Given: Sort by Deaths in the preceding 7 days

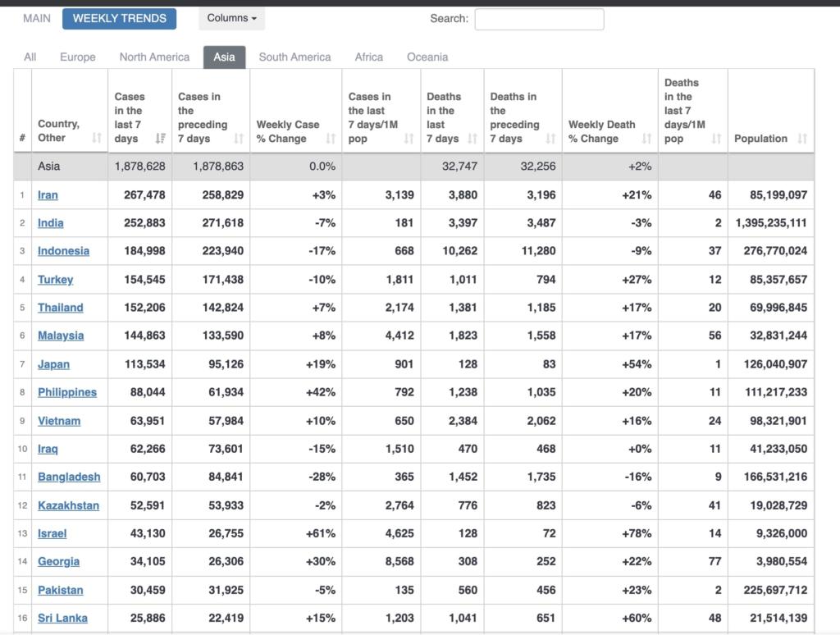Looking at the screenshot, I should tap(550, 139).
